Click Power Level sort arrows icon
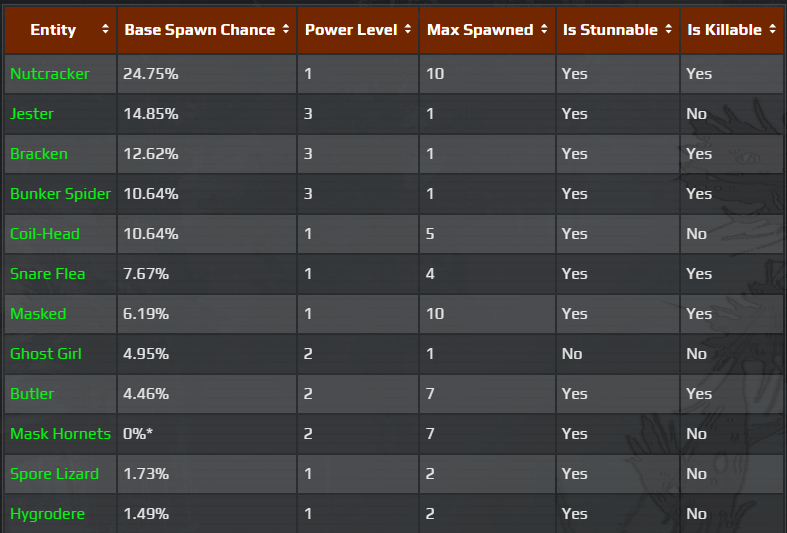Screen dimensions: 787x533 [408, 30]
